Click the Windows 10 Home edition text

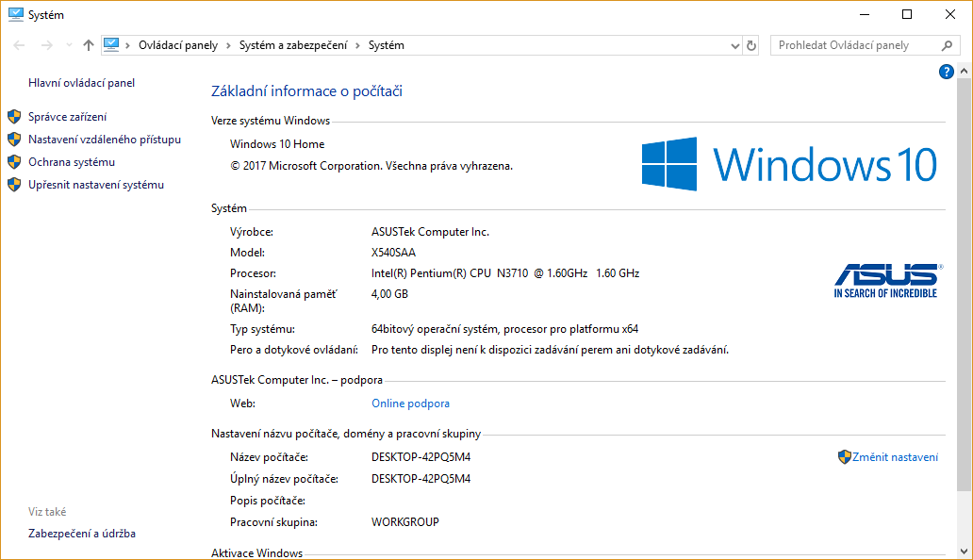click(x=277, y=144)
